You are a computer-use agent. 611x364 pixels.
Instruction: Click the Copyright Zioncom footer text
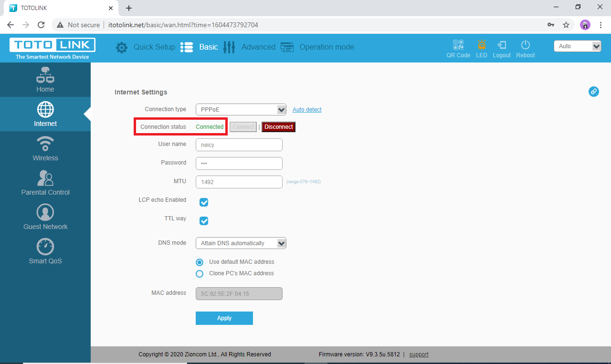tap(205, 354)
